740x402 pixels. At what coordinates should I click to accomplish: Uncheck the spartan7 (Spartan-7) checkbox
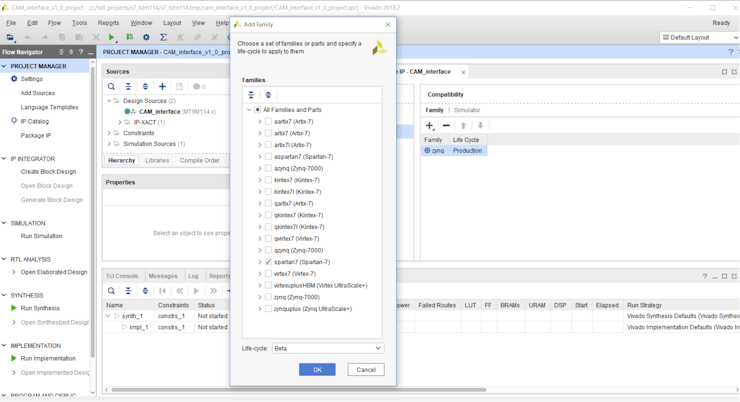click(269, 262)
